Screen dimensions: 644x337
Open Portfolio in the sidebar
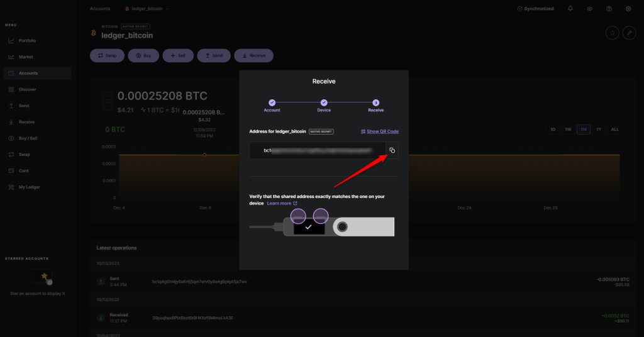[27, 41]
